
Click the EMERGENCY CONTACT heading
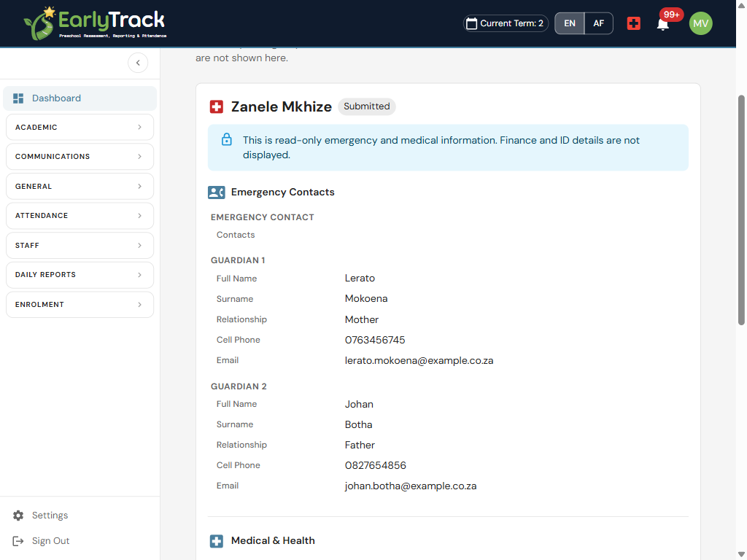[263, 217]
